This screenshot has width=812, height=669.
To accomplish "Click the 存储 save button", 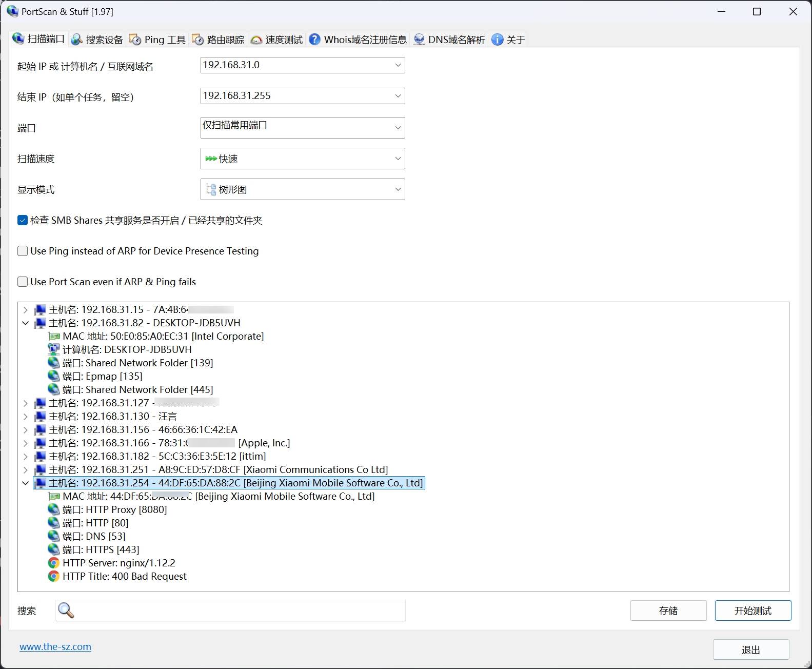I will [x=668, y=611].
